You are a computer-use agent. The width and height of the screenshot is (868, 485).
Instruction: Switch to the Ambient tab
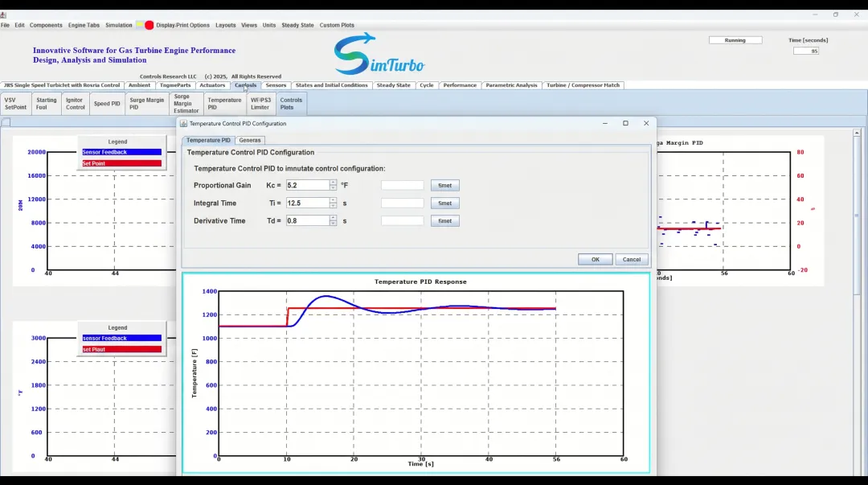(139, 85)
